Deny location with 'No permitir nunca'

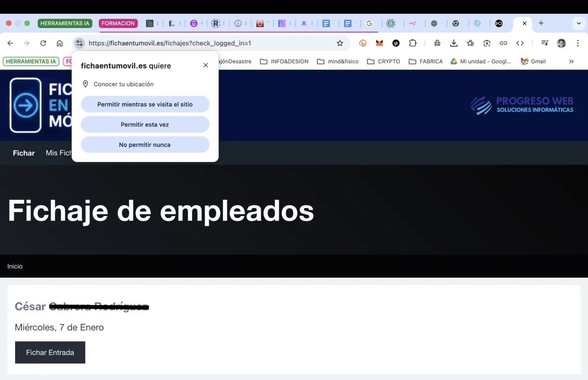145,144
